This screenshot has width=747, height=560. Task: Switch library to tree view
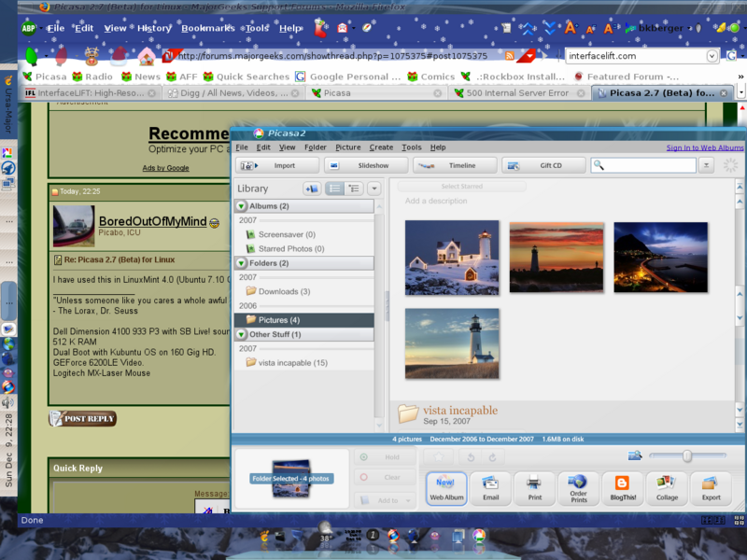click(x=354, y=189)
